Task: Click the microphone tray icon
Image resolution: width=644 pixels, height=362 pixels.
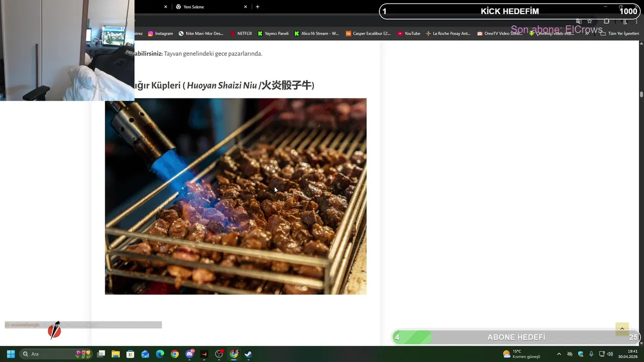Action: [x=591, y=354]
